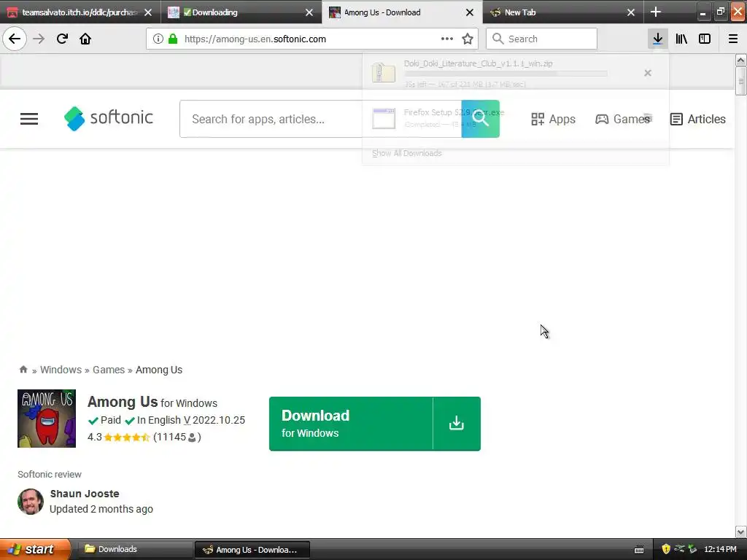Close the teamsalvato.itch.io tab

tap(148, 12)
